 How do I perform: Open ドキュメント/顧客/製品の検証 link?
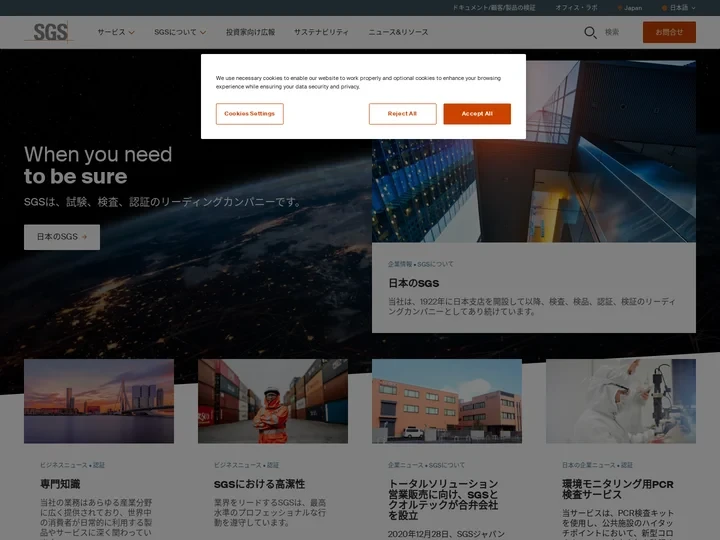click(x=494, y=8)
